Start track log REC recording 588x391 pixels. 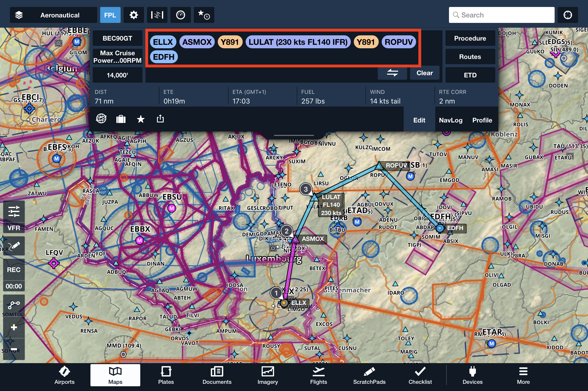[14, 270]
